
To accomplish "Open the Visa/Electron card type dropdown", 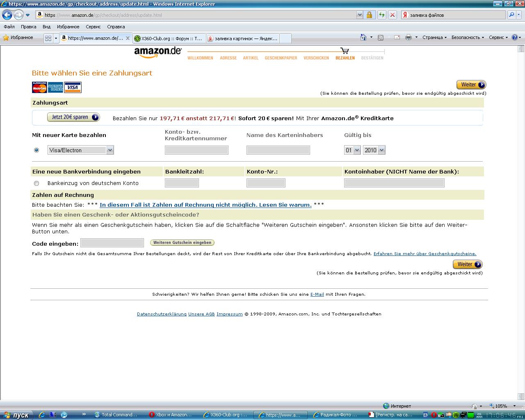I will coord(80,150).
